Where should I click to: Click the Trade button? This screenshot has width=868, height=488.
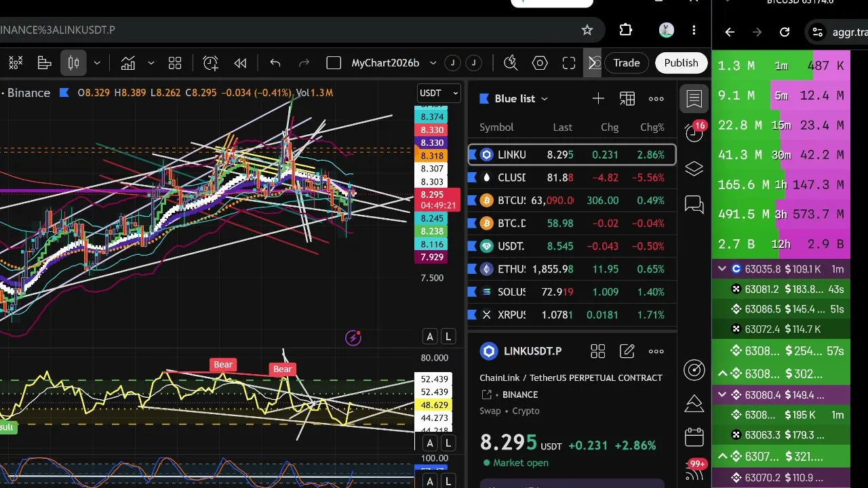(627, 63)
